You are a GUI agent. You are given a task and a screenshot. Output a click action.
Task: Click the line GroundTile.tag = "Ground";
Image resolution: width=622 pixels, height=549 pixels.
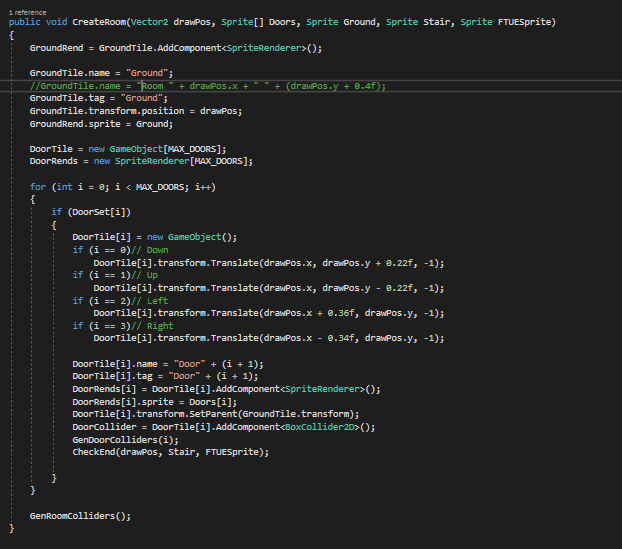click(x=98, y=98)
